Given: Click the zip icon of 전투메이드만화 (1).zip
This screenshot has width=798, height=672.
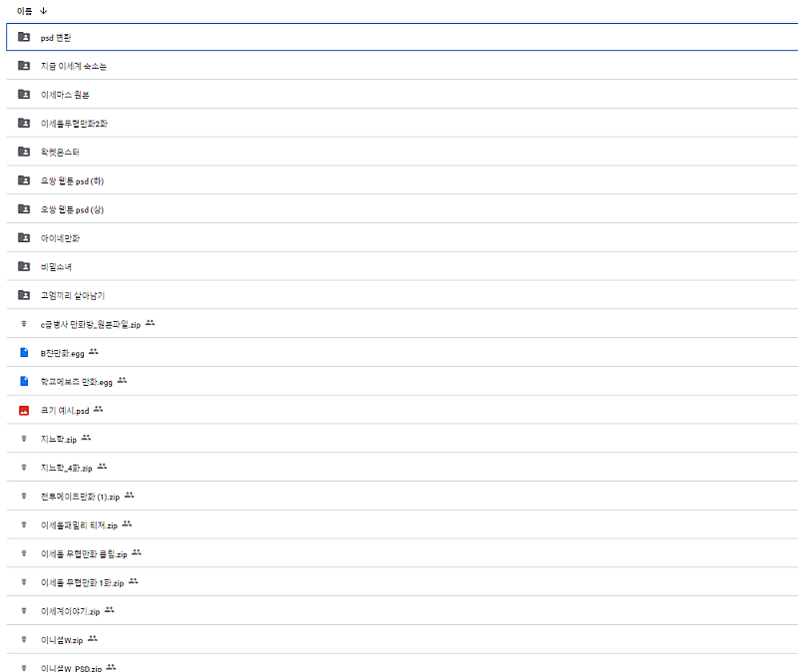Looking at the screenshot, I should pos(24,496).
